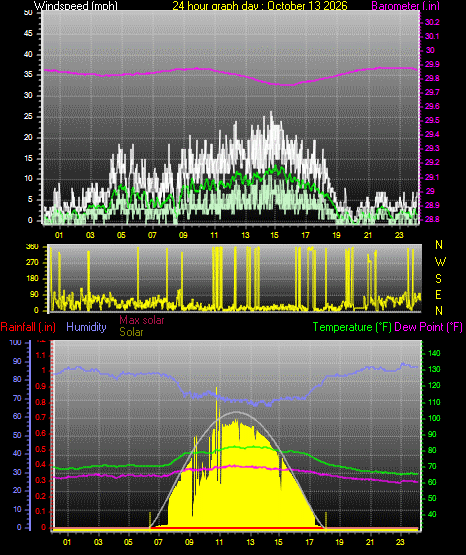Click hour 23 on bottom graph axis
This screenshot has height=555, width=466.
[400, 542]
